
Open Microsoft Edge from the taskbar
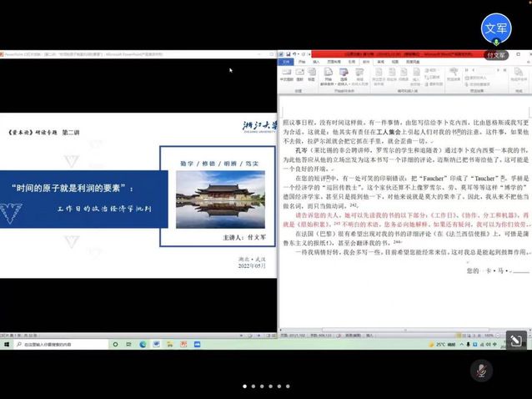click(x=143, y=344)
